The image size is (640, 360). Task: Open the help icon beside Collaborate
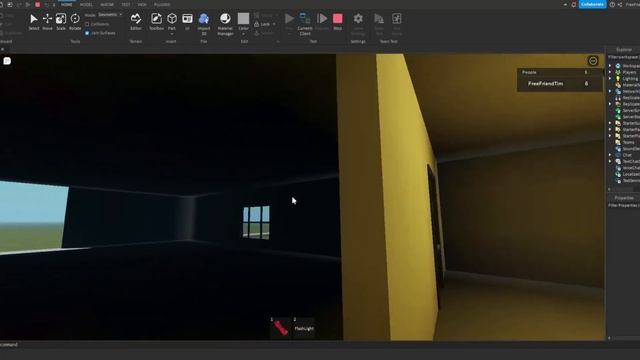612,4
